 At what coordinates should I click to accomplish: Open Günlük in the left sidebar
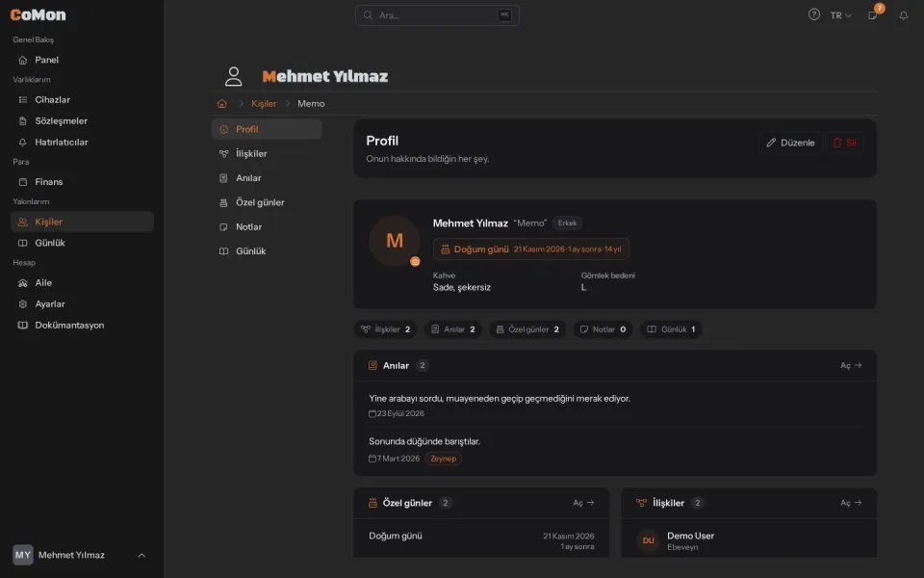(x=82, y=243)
